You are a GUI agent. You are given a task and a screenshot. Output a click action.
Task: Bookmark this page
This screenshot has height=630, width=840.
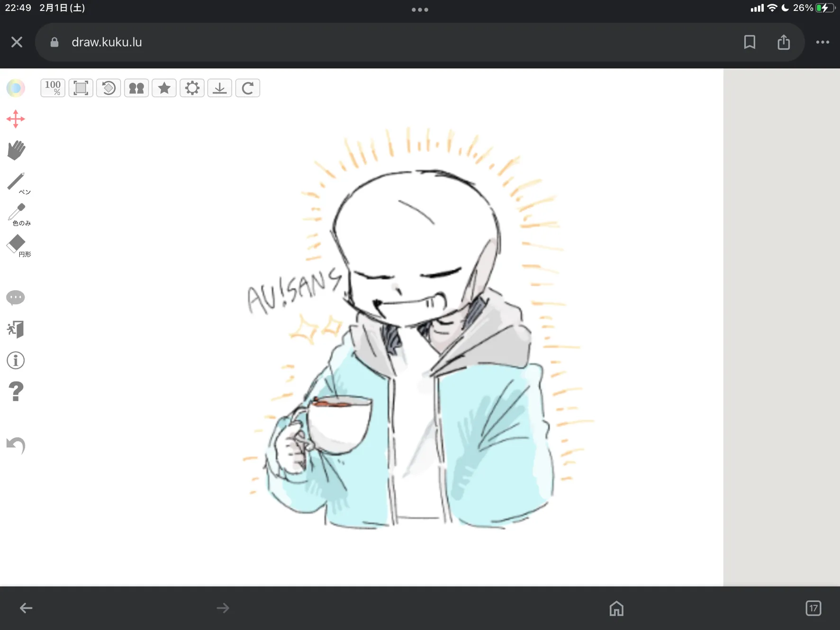coord(750,42)
